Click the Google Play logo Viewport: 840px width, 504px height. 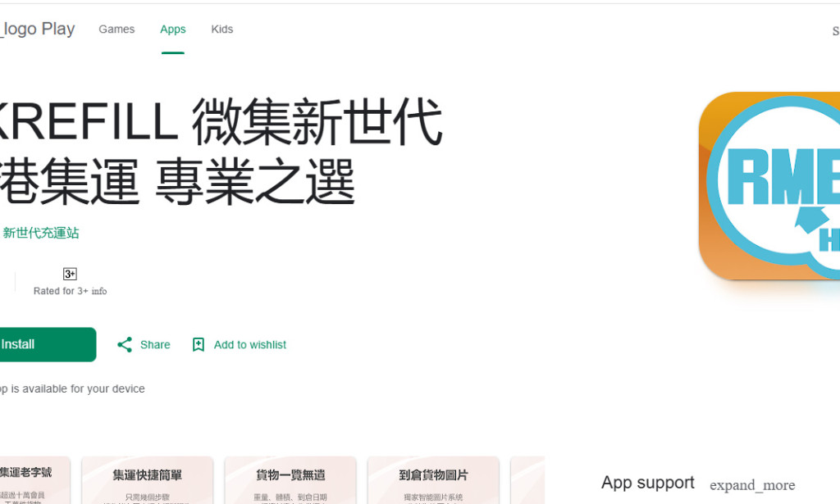37,29
